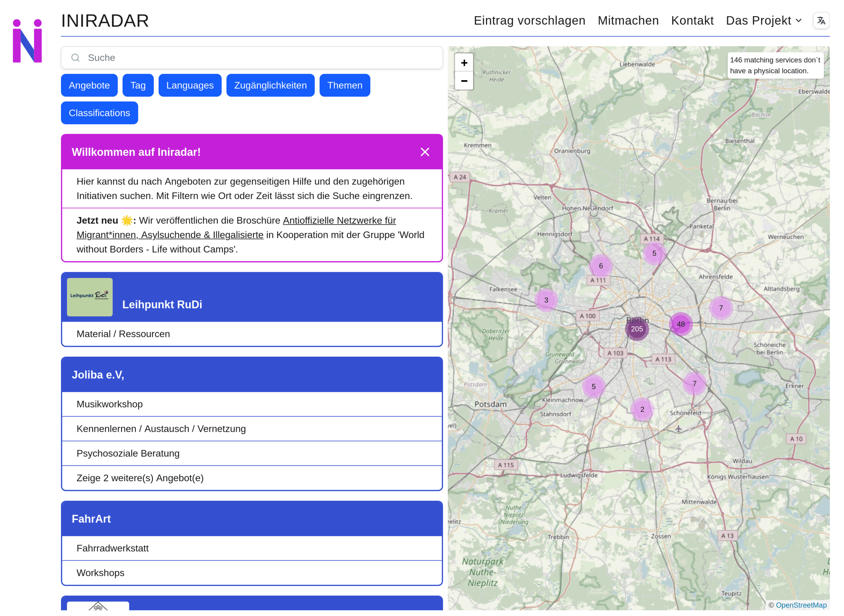Screen dimensions: 844x616
Task: Open the Themen filter dropdown
Action: pyautogui.click(x=345, y=85)
